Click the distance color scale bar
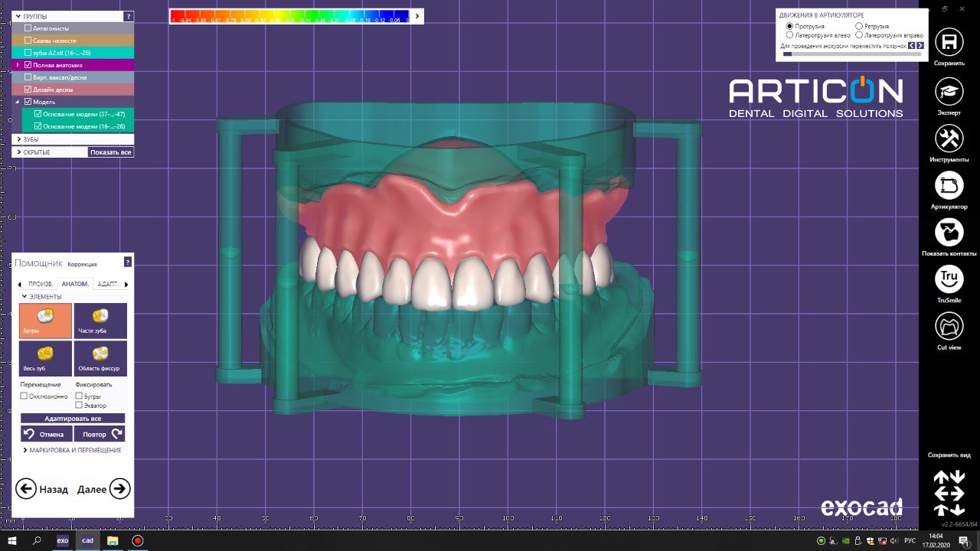The image size is (980, 551). [290, 16]
